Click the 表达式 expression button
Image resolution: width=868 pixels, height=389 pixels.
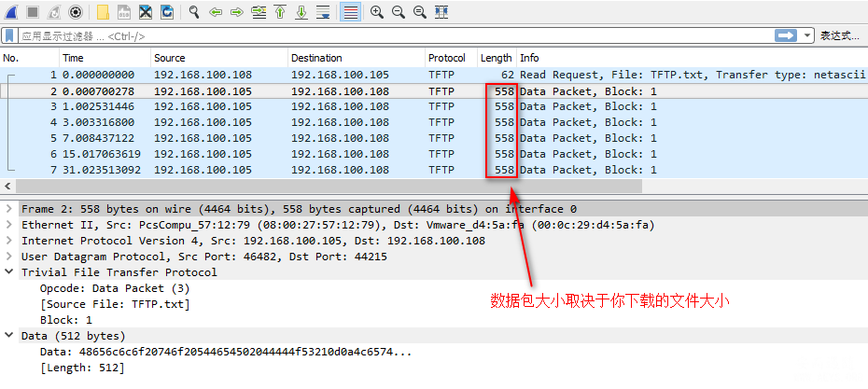838,35
